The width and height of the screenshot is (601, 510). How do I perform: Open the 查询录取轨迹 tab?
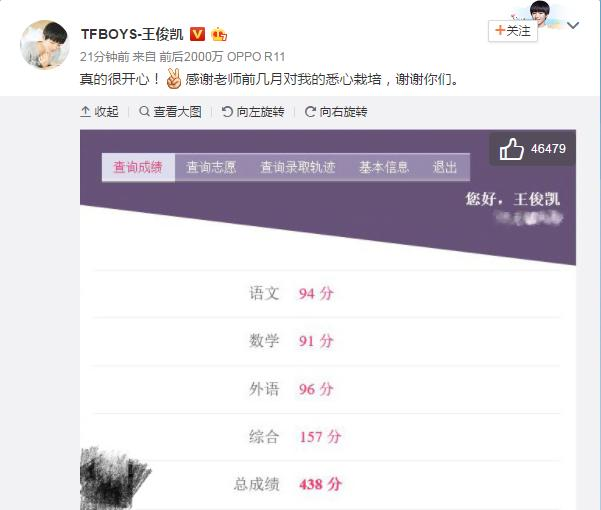click(x=298, y=167)
